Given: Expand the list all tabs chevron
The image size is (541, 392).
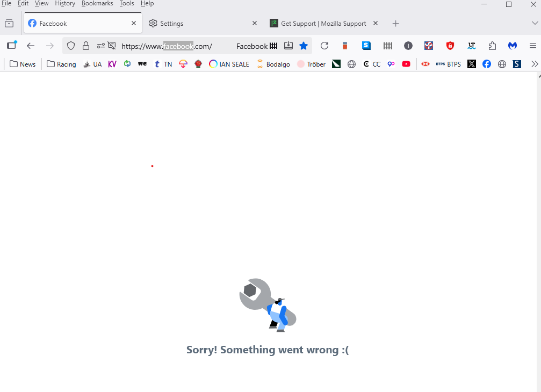Looking at the screenshot, I should [x=535, y=23].
